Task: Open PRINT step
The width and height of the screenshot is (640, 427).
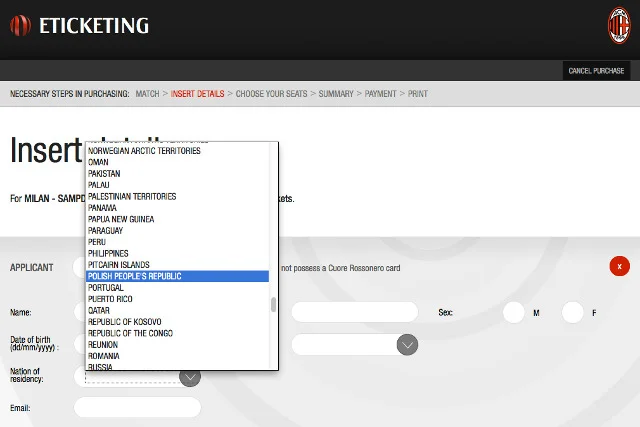Action: coord(418,94)
